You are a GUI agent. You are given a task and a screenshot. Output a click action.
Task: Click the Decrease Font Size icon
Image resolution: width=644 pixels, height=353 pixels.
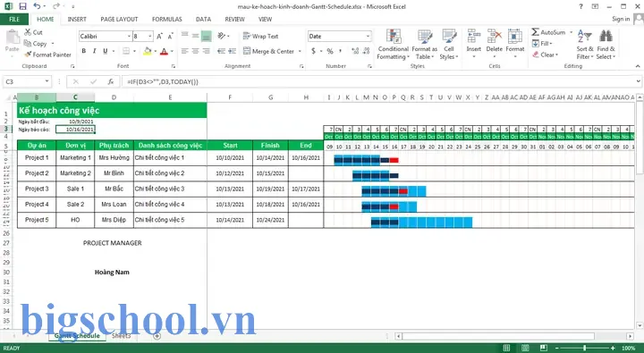coord(171,37)
